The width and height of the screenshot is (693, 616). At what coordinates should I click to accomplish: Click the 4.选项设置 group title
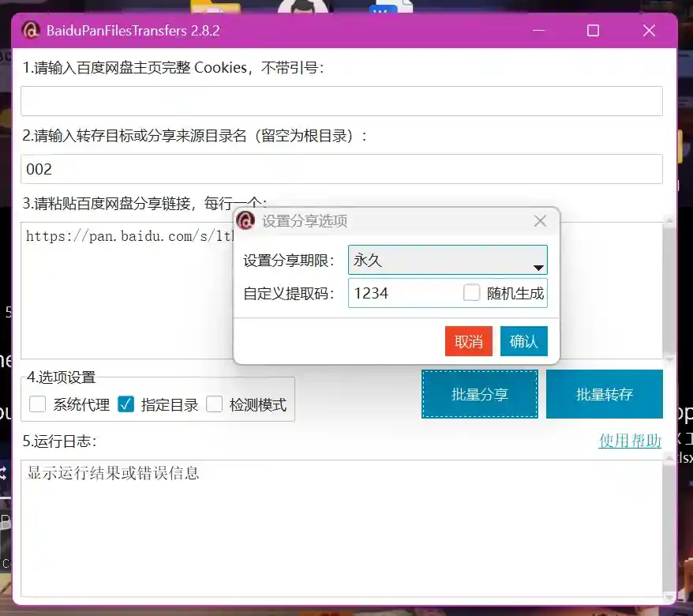(61, 377)
